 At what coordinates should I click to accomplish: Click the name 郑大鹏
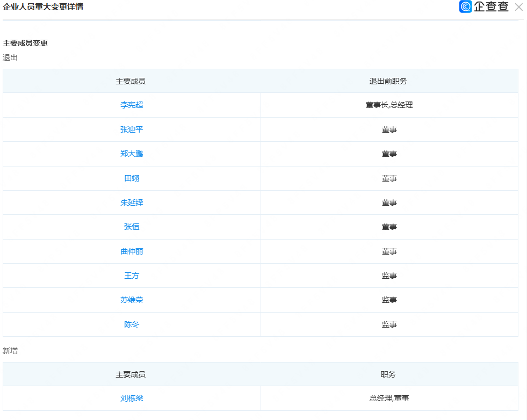pyautogui.click(x=132, y=154)
